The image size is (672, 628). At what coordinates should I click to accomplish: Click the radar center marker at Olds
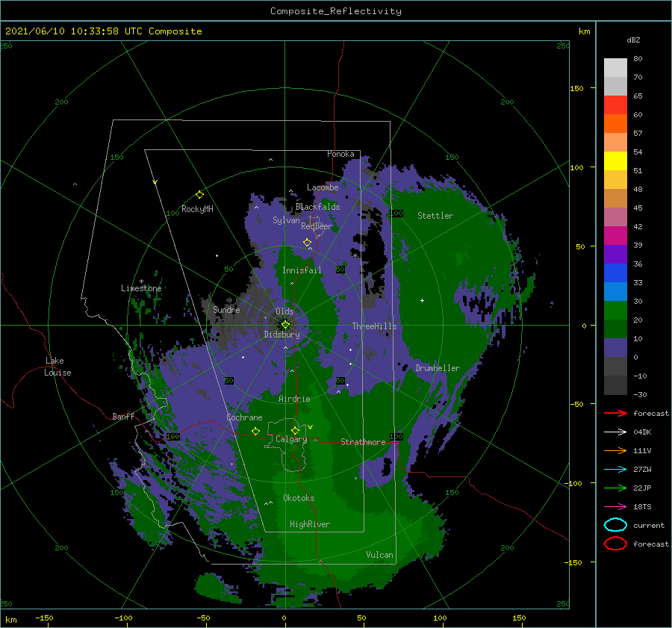[285, 325]
